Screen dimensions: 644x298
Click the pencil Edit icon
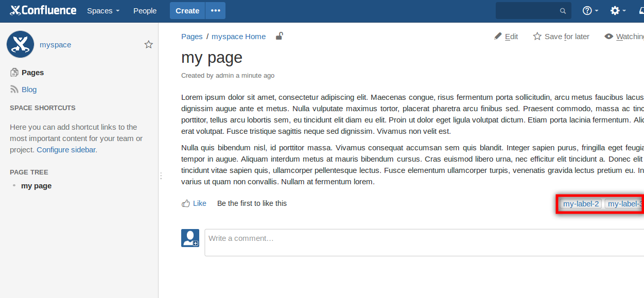(498, 37)
